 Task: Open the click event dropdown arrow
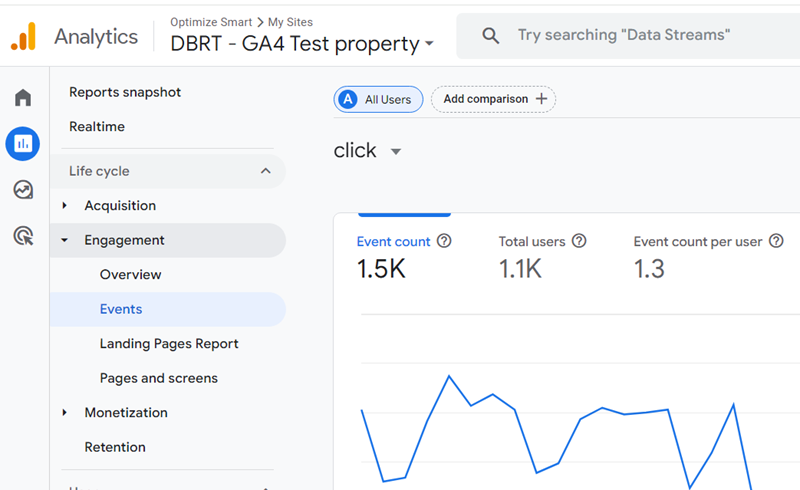click(x=395, y=152)
